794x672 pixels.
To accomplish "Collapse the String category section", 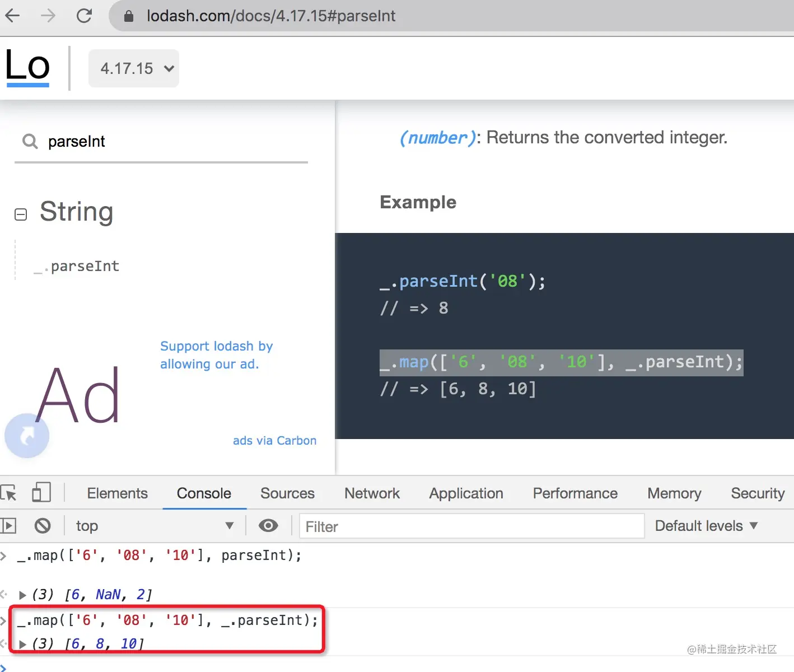I will point(21,214).
